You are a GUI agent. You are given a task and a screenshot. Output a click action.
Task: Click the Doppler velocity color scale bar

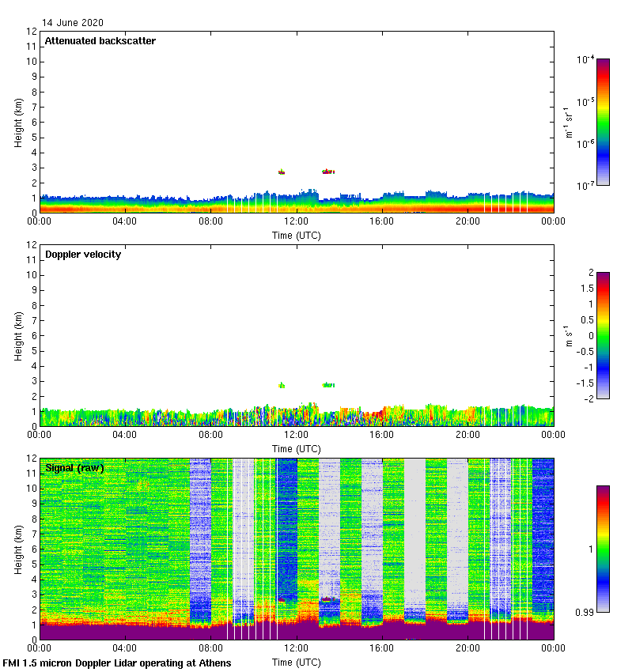[x=603, y=335]
